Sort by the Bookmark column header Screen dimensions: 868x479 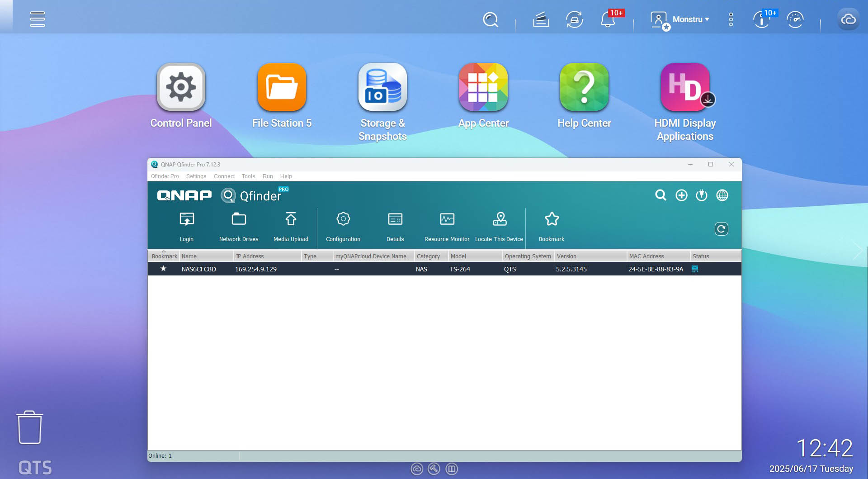[164, 256]
